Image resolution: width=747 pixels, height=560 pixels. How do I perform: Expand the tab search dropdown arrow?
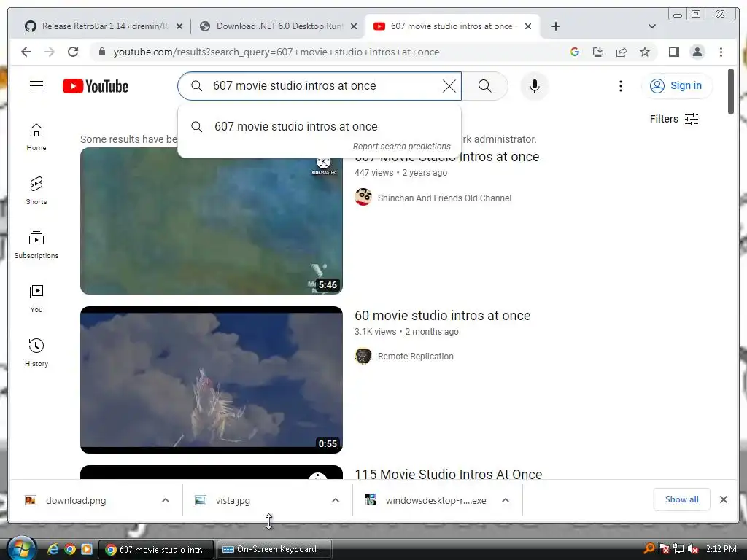(x=651, y=26)
